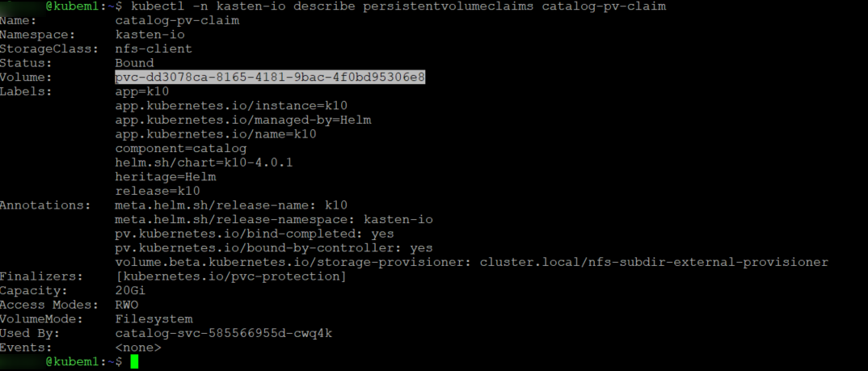
Task: Click the catalog-pv-claim value beside Name
Action: [x=177, y=19]
